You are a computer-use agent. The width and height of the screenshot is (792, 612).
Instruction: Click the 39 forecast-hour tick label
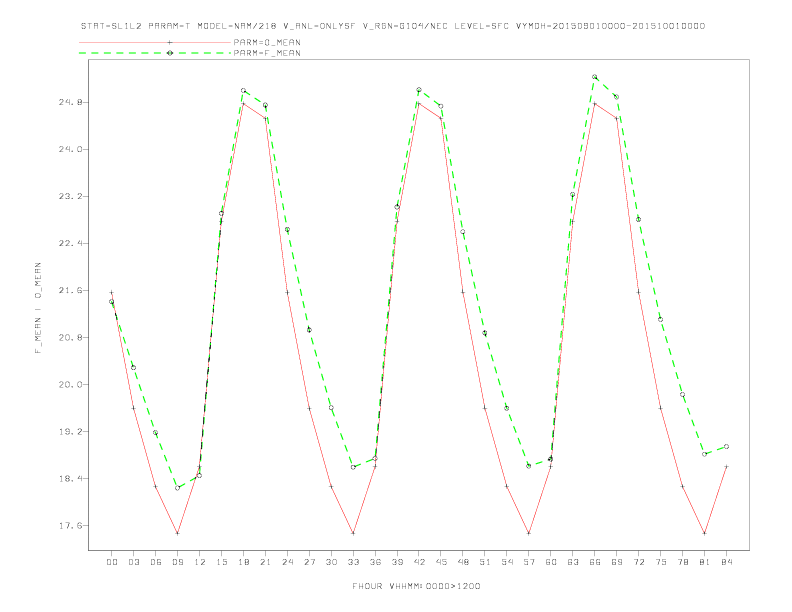(x=398, y=562)
